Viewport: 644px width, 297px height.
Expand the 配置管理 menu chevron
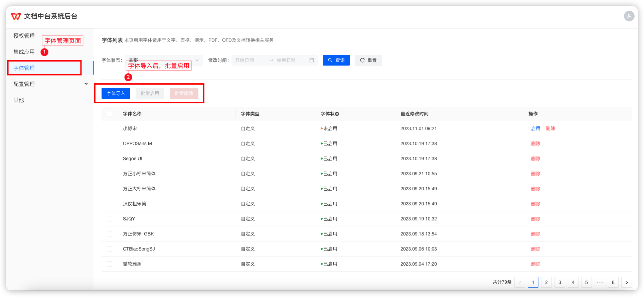click(86, 84)
